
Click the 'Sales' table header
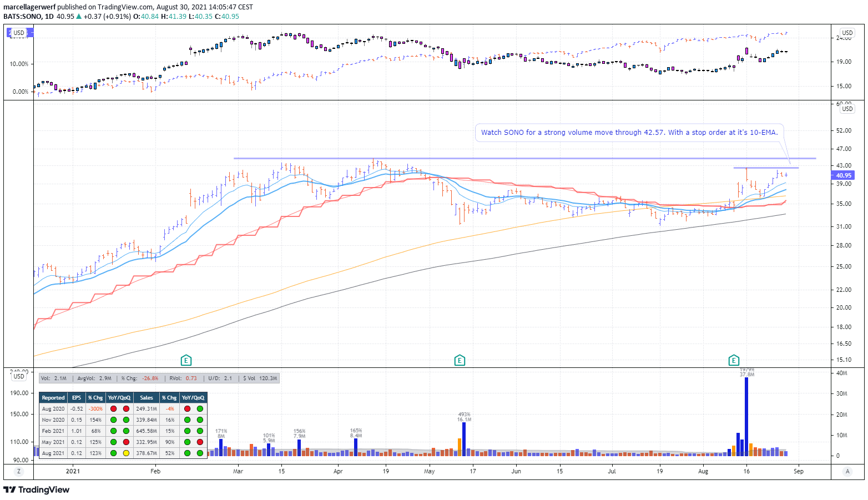pyautogui.click(x=147, y=398)
